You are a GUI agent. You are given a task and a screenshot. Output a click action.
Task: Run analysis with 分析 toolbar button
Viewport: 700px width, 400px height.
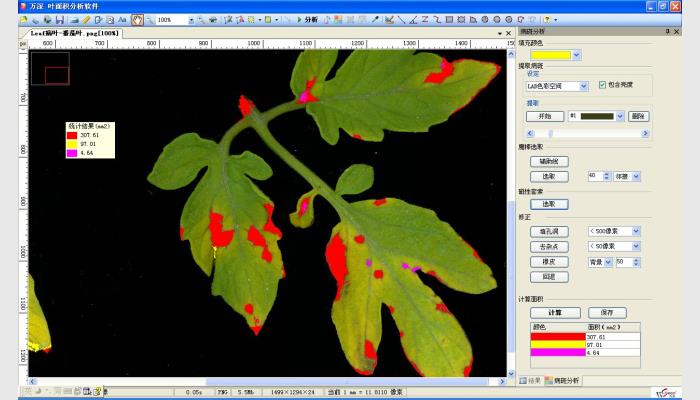pyautogui.click(x=311, y=19)
